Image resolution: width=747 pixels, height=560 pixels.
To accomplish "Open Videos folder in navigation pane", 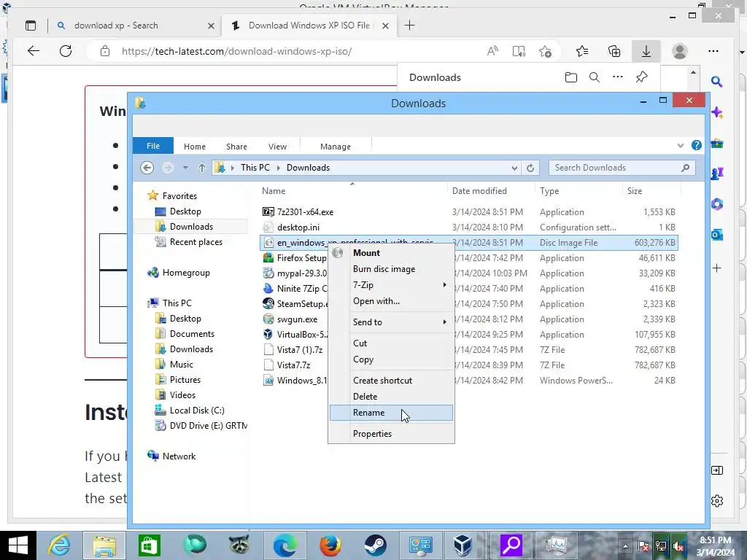I will [182, 394].
